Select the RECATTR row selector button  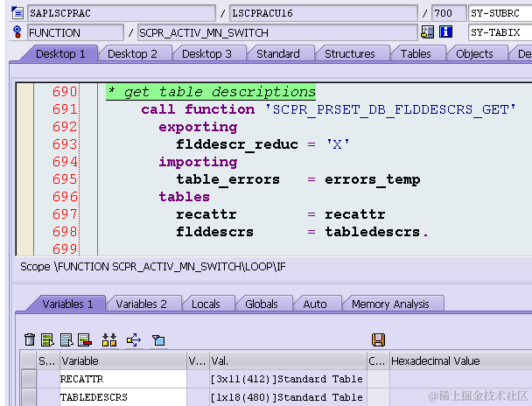(x=29, y=379)
